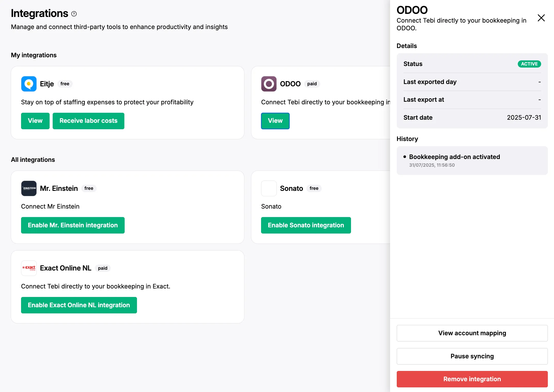The height and width of the screenshot is (392, 554).
Task: Open View account mapping
Action: (472, 333)
